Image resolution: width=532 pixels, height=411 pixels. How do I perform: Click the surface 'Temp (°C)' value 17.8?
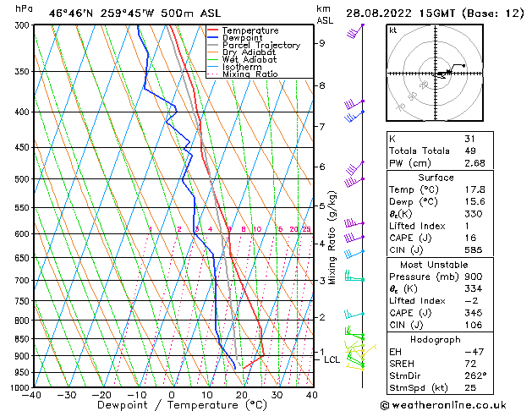click(x=474, y=189)
